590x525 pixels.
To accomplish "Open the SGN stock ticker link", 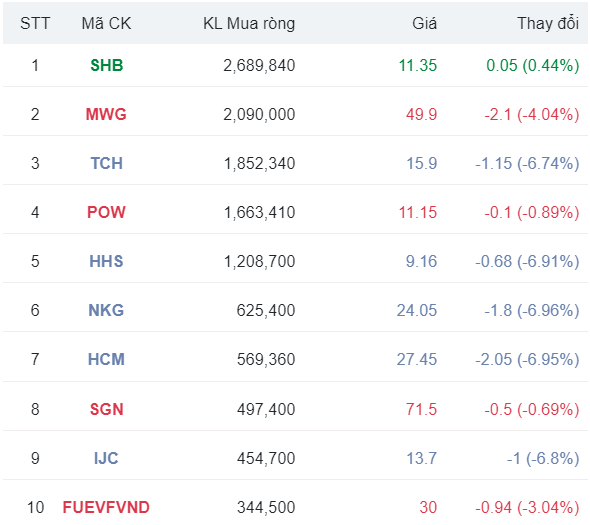I will [x=106, y=409].
